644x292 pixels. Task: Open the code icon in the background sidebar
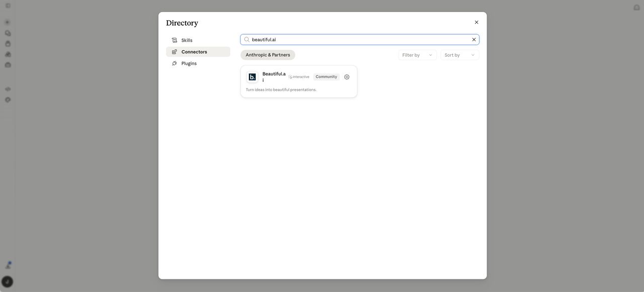(x=8, y=89)
